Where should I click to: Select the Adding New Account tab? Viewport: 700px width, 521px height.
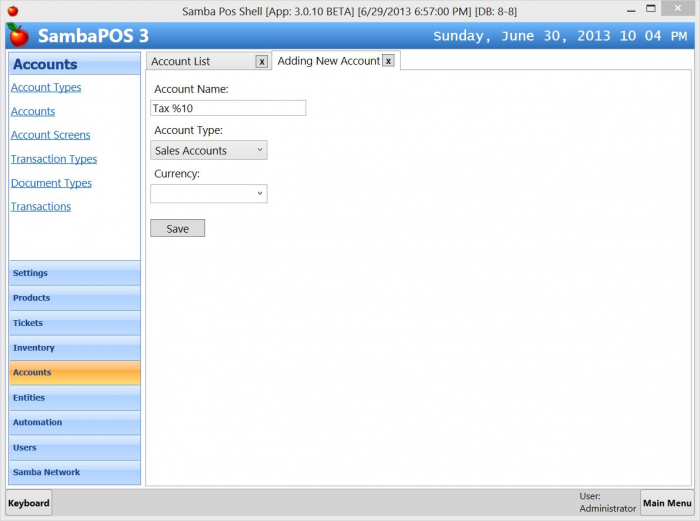(x=328, y=61)
